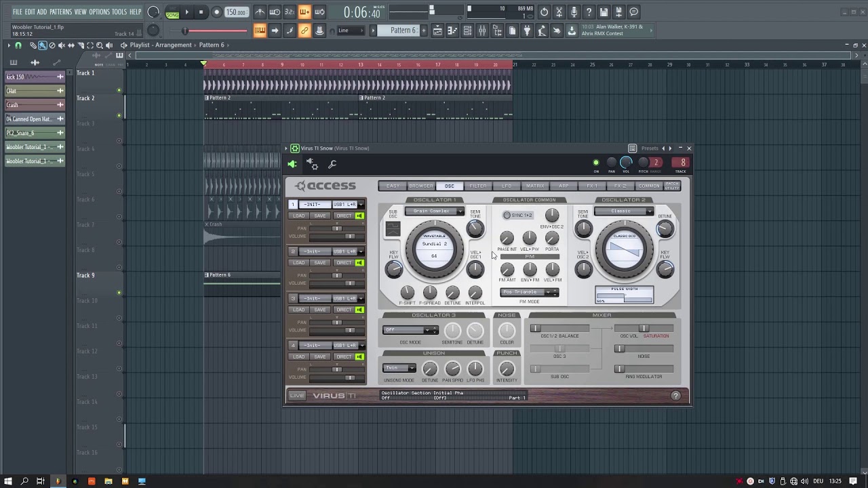
Task: Click OSC1/2 BALANCE mixer slider
Action: (559, 328)
